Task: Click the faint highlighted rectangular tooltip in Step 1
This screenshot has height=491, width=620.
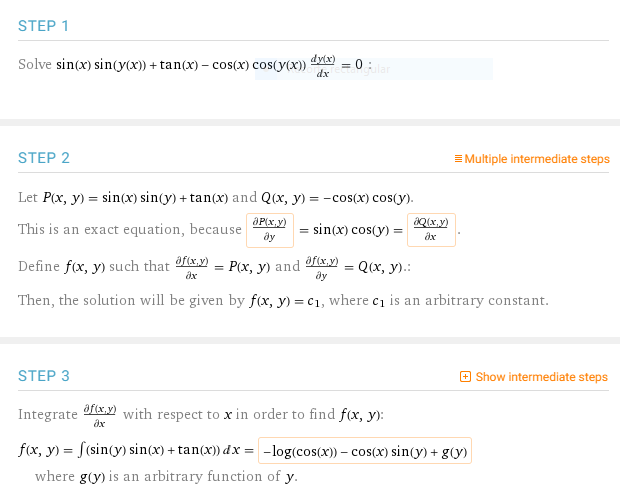Action: tap(374, 69)
